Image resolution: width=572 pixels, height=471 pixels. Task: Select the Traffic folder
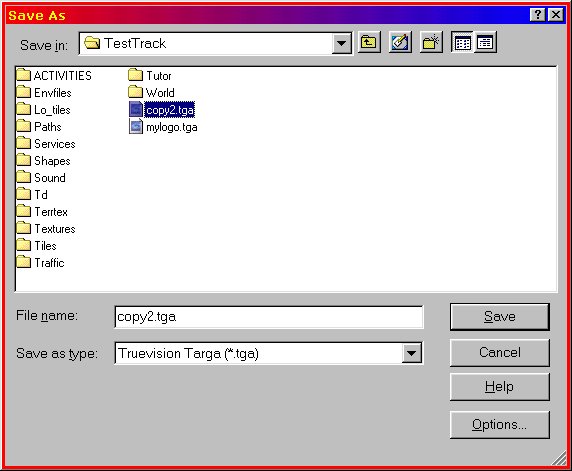click(x=41, y=263)
